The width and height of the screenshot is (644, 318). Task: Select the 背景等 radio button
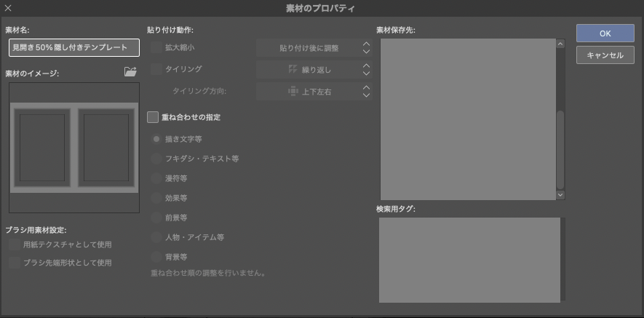click(156, 257)
